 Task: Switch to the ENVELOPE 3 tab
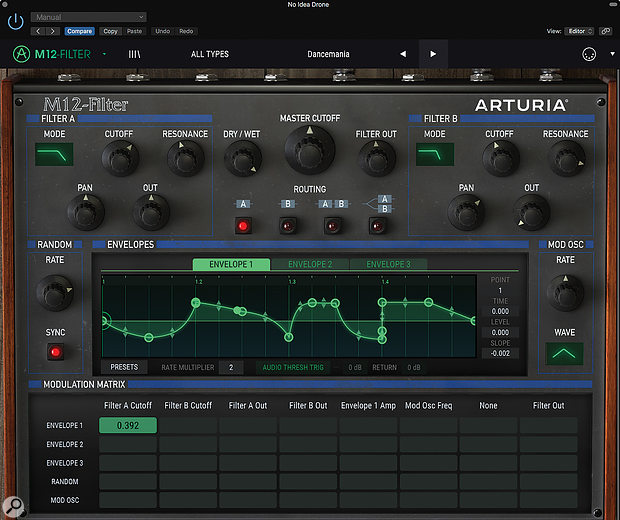pyautogui.click(x=388, y=264)
